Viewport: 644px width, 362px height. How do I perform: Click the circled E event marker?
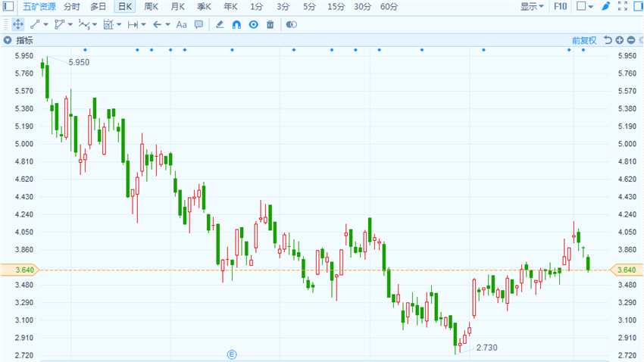[232, 354]
